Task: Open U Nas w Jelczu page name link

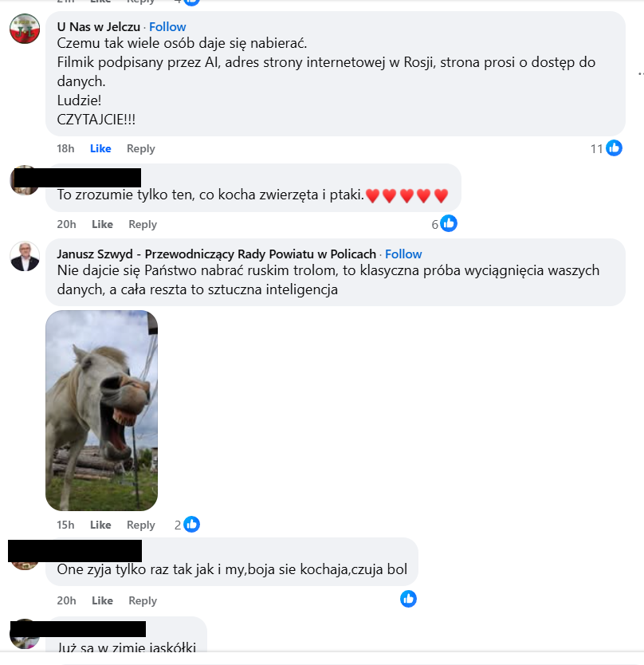Action: [x=98, y=27]
